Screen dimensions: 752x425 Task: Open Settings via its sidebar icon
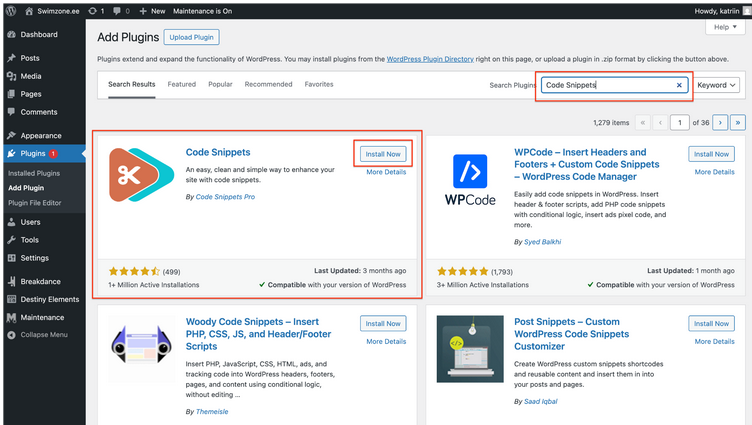pos(12,258)
